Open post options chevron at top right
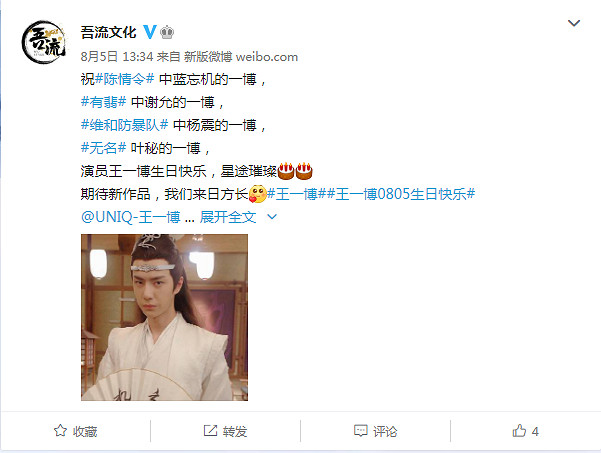Viewport: 601px width, 453px height. pos(573,23)
